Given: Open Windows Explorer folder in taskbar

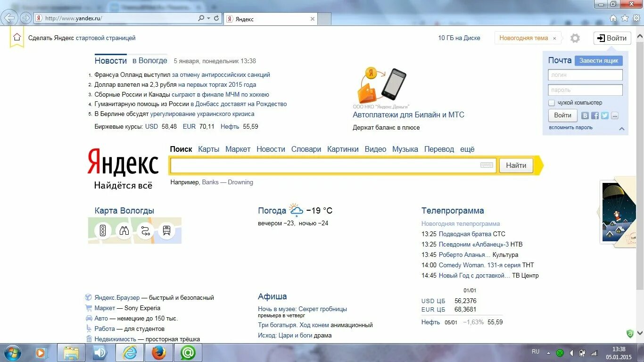Looking at the screenshot, I should 71,353.
